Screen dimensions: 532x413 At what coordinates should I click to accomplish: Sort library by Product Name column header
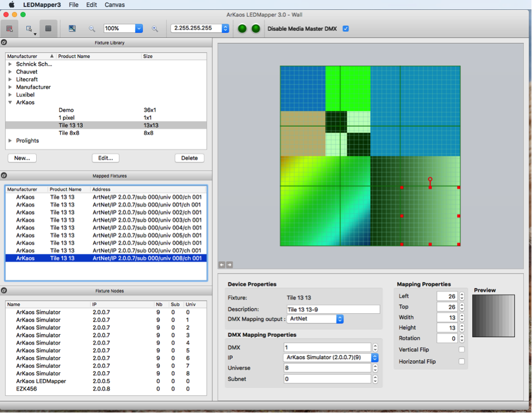[99, 56]
